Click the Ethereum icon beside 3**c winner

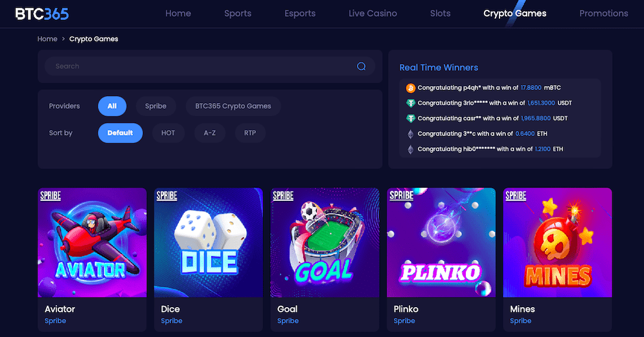click(410, 134)
